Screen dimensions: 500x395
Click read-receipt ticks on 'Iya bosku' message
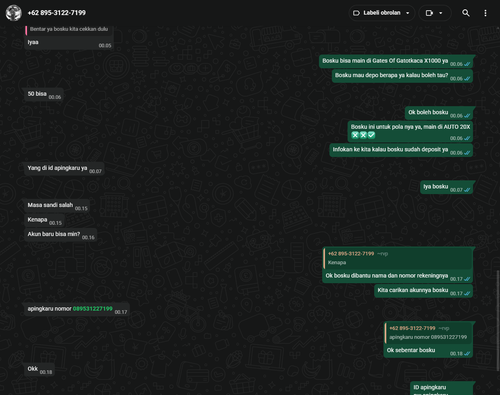(467, 190)
